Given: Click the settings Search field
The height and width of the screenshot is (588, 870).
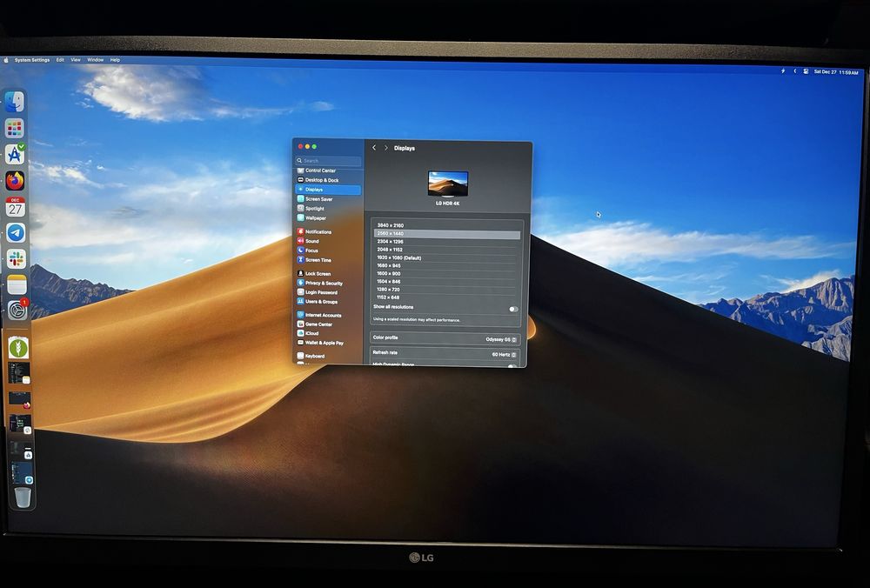Looking at the screenshot, I should point(329,161).
